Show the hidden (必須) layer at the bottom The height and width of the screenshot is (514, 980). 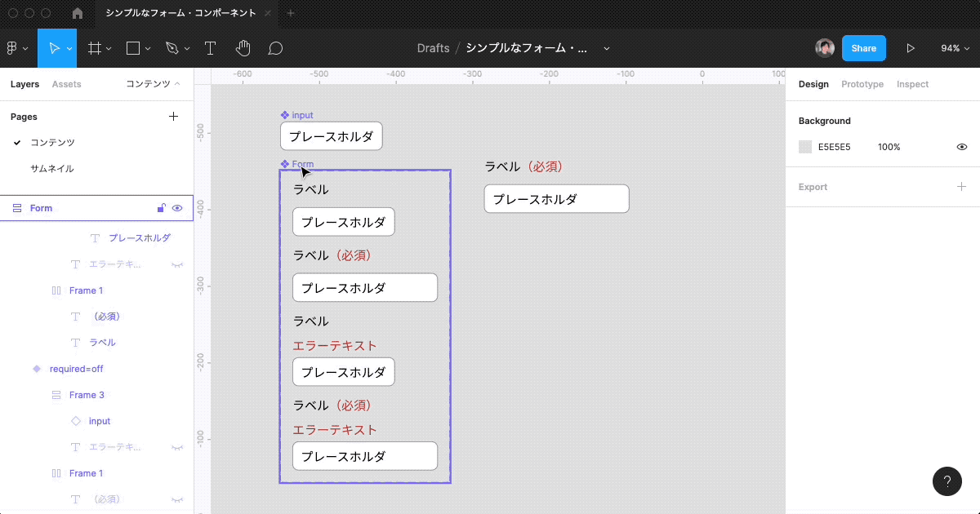pos(176,499)
